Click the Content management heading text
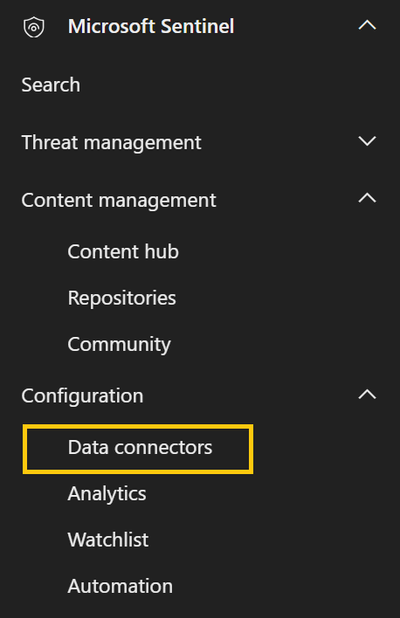 [x=119, y=200]
